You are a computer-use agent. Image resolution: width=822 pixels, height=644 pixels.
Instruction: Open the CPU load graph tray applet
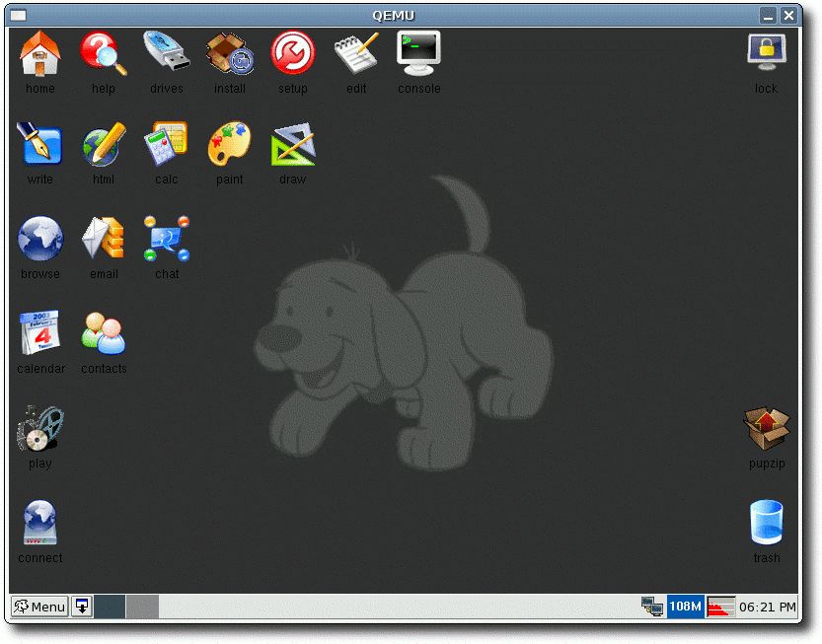point(720,607)
